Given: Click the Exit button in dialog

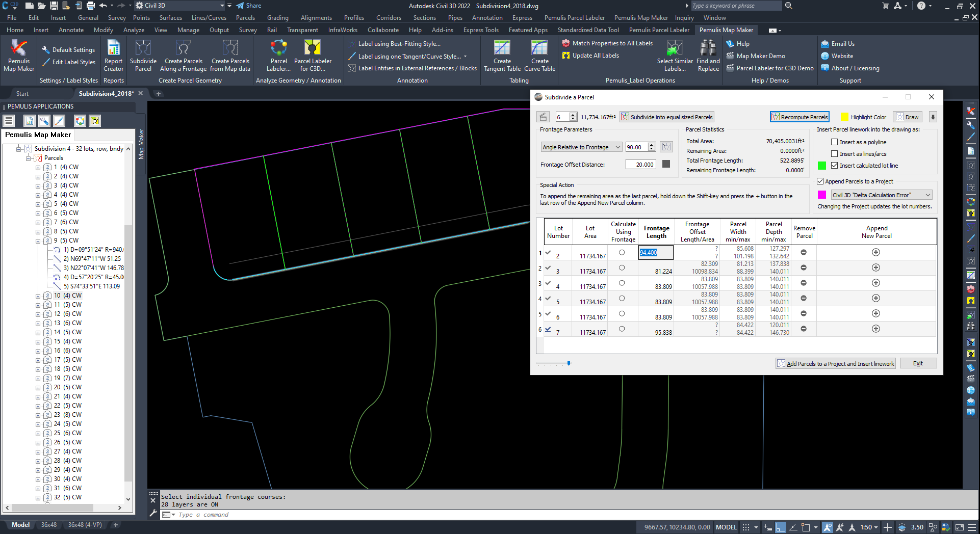Looking at the screenshot, I should coord(918,364).
